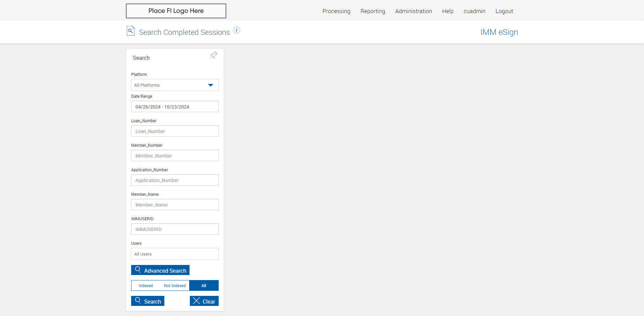Screen dimensions: 644x316
Task: Focus the IMMUSERID text field
Action: point(175,229)
